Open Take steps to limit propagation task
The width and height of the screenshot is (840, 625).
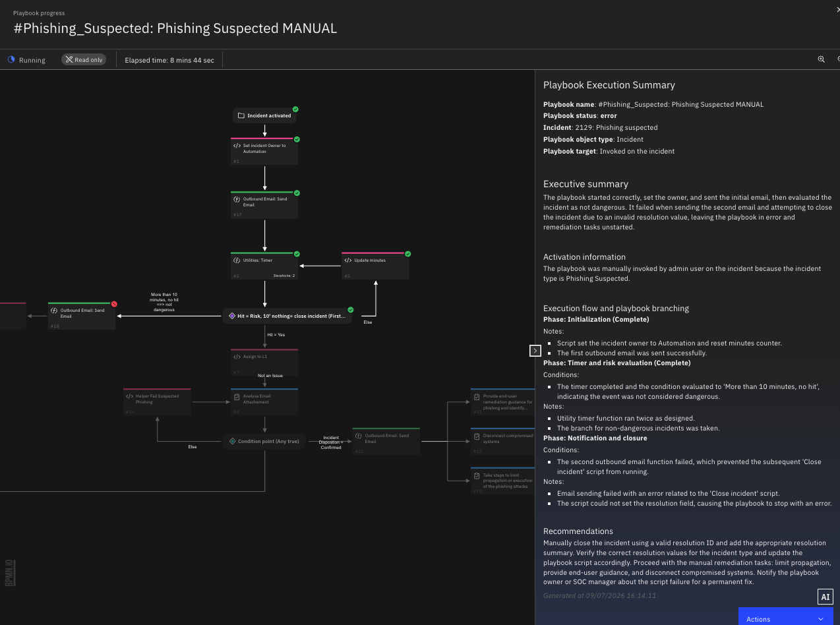502,481
